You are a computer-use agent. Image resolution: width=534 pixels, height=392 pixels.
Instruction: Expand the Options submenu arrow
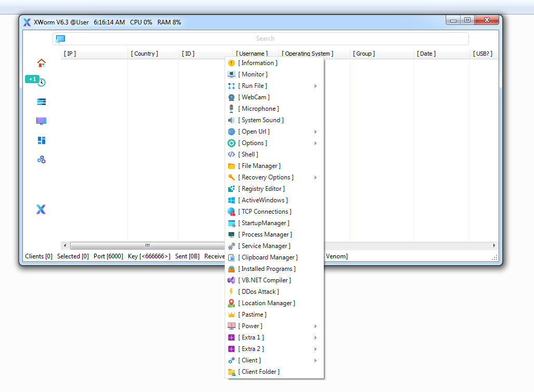(x=315, y=142)
